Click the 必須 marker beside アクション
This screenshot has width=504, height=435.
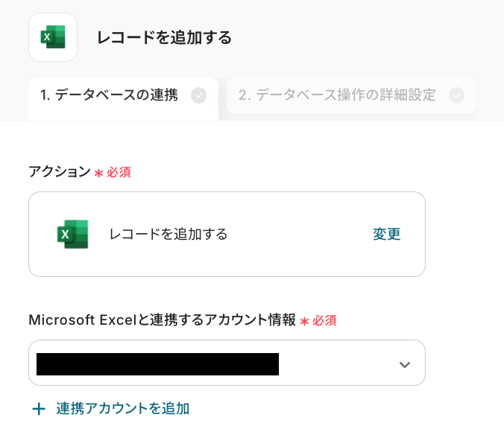pyautogui.click(x=119, y=172)
